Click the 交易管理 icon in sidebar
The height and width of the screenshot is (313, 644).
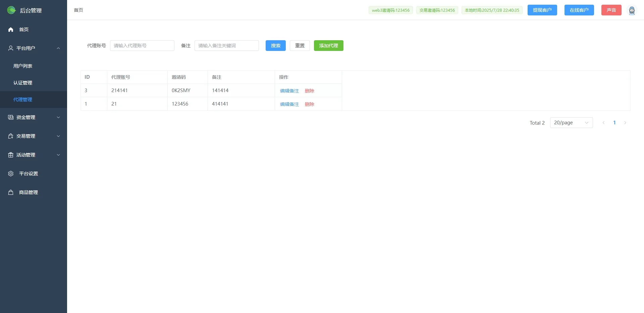pyautogui.click(x=11, y=136)
